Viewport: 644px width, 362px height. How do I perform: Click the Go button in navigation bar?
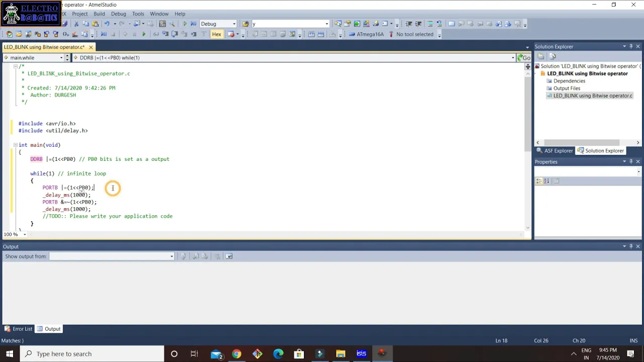pyautogui.click(x=524, y=57)
